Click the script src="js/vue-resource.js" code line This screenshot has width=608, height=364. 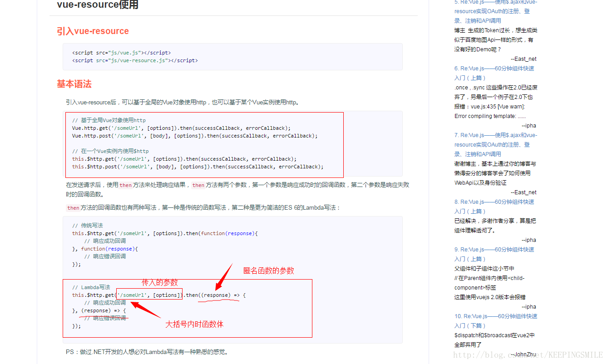135,60
